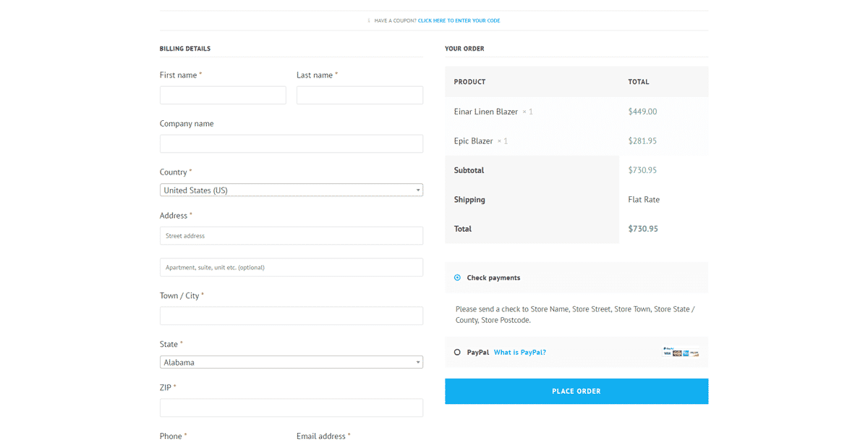Open the Country dropdown (United States)
The width and height of the screenshot is (868, 446).
pyautogui.click(x=292, y=190)
